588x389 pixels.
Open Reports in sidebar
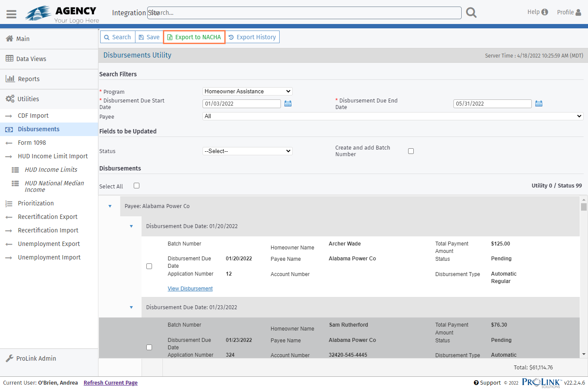click(28, 79)
